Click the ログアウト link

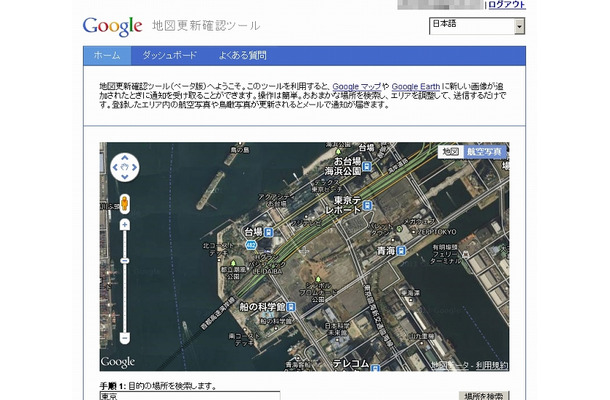pos(507,5)
